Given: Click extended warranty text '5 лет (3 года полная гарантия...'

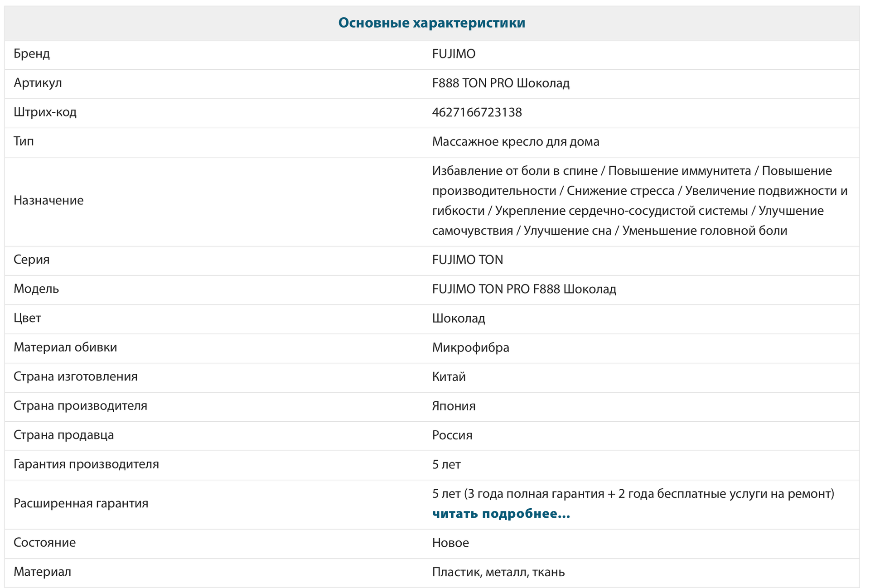Looking at the screenshot, I should click(633, 494).
